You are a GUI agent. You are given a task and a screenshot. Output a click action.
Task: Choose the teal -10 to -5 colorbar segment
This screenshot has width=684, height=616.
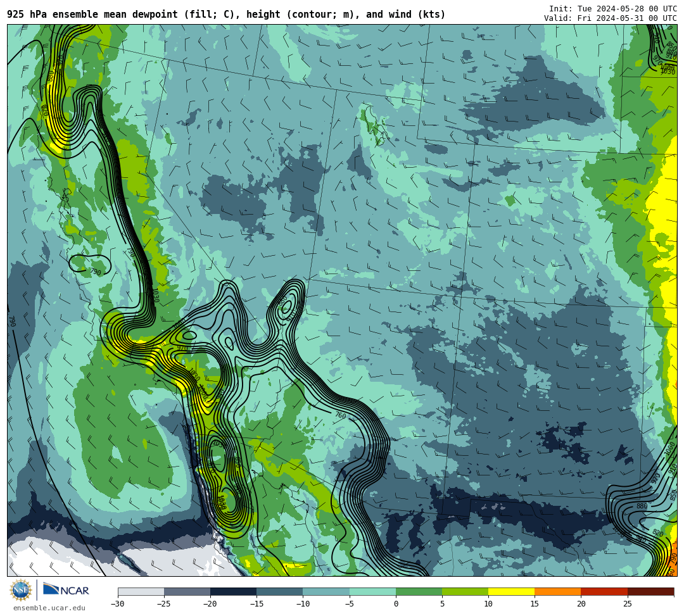click(326, 591)
